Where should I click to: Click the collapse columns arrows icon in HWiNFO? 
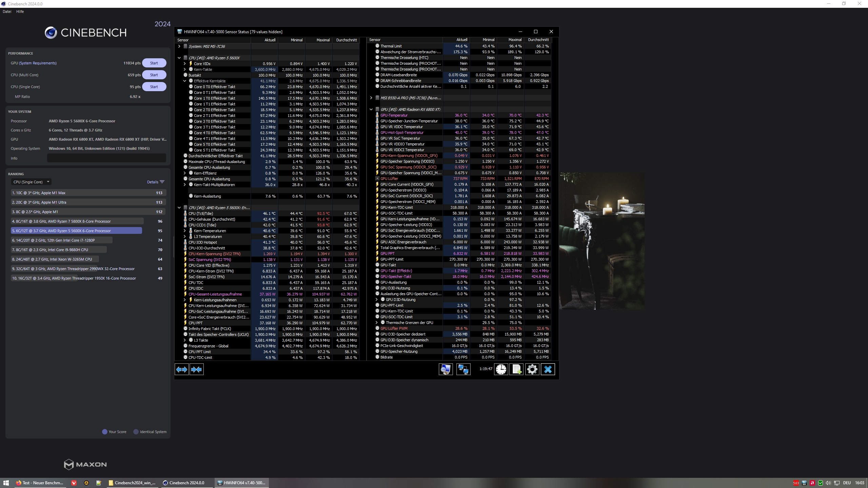click(x=197, y=369)
